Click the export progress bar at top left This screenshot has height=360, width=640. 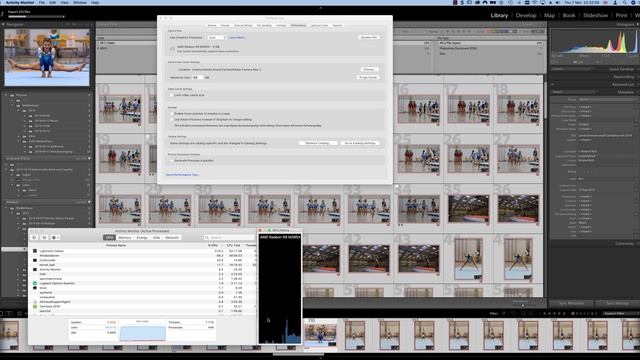pyautogui.click(x=36, y=17)
